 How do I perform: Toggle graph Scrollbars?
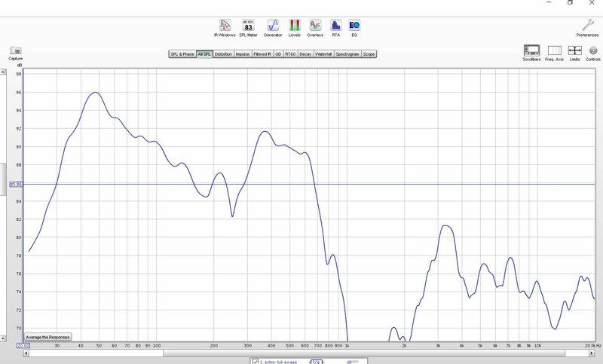[531, 53]
